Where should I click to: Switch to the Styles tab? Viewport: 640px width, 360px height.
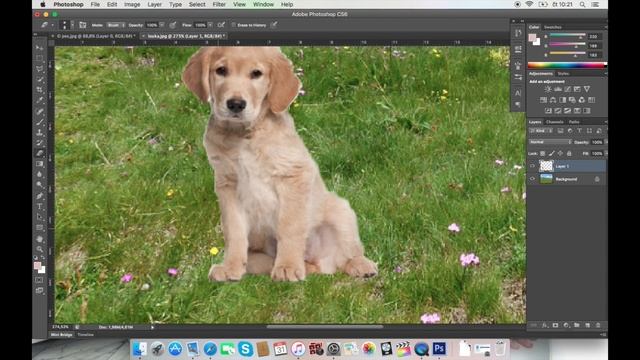click(563, 73)
